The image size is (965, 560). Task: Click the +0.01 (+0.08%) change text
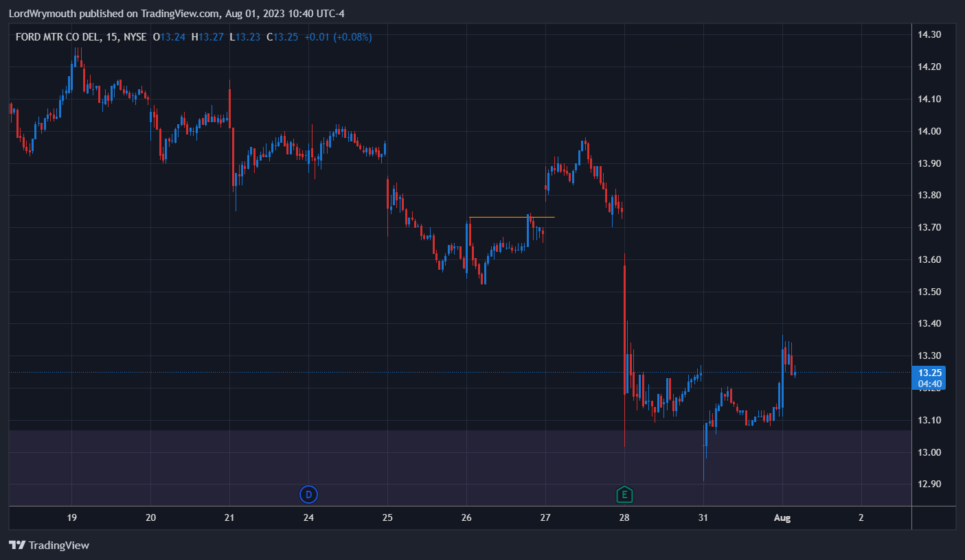coord(337,37)
